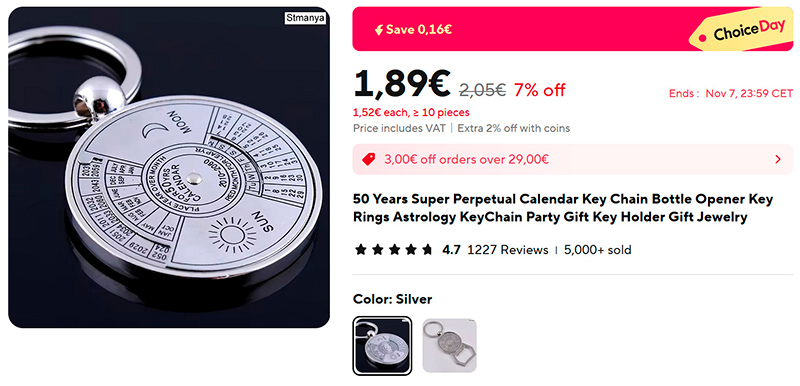800x386 pixels.
Task: Select the bottle opener keychain variant
Action: pos(449,346)
